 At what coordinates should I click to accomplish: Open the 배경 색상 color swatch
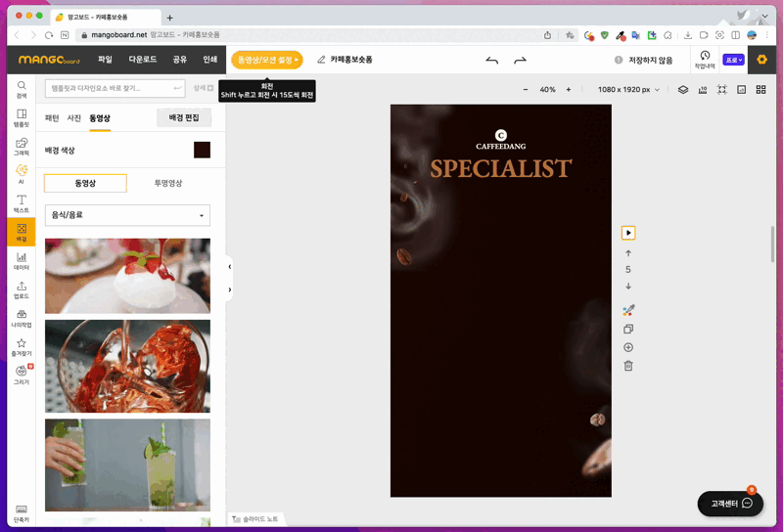coord(202,150)
